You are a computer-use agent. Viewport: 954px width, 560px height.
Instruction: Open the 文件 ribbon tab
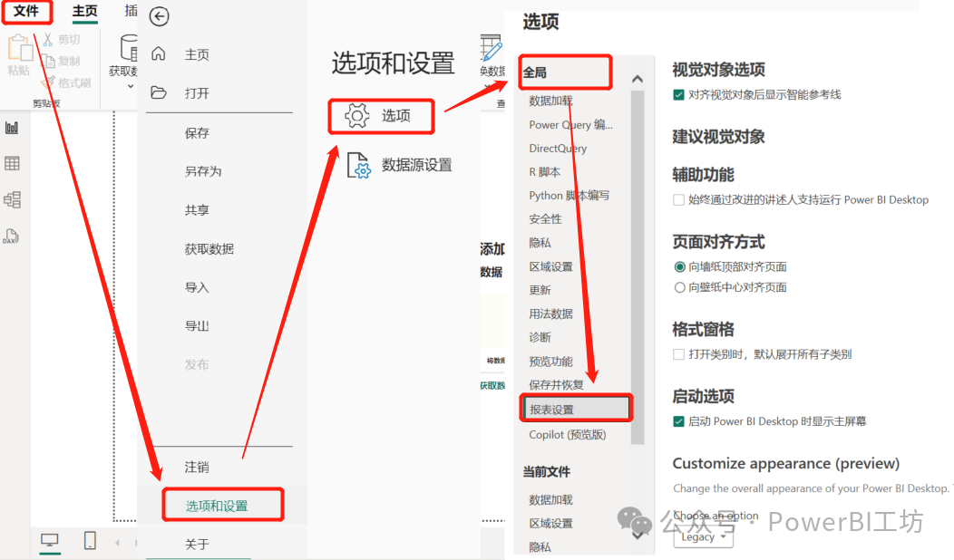[x=26, y=12]
